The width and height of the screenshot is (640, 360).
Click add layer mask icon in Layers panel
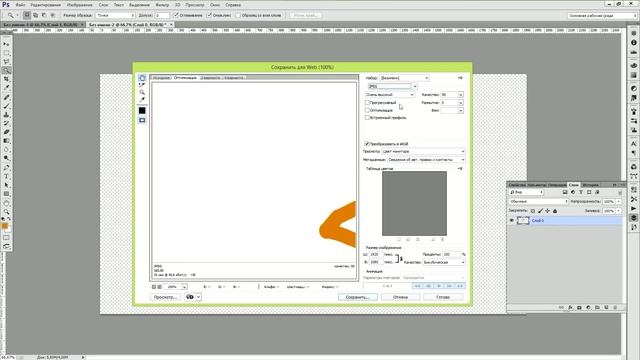coord(579,307)
